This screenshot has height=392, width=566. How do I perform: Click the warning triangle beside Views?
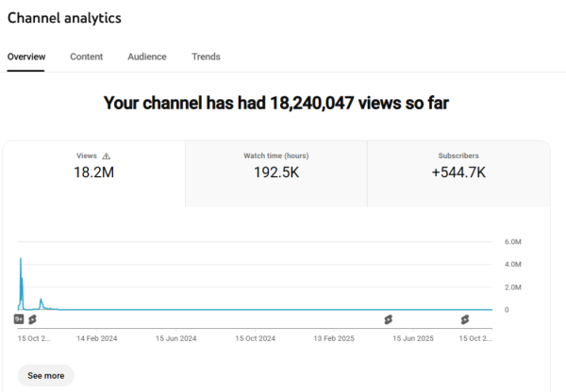[x=107, y=156]
